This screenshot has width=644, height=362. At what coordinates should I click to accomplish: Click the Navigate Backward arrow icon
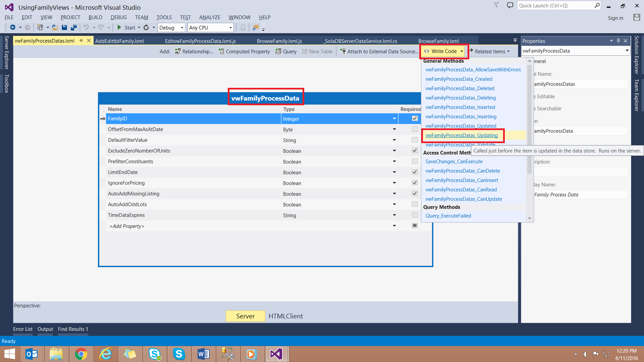pos(13,27)
